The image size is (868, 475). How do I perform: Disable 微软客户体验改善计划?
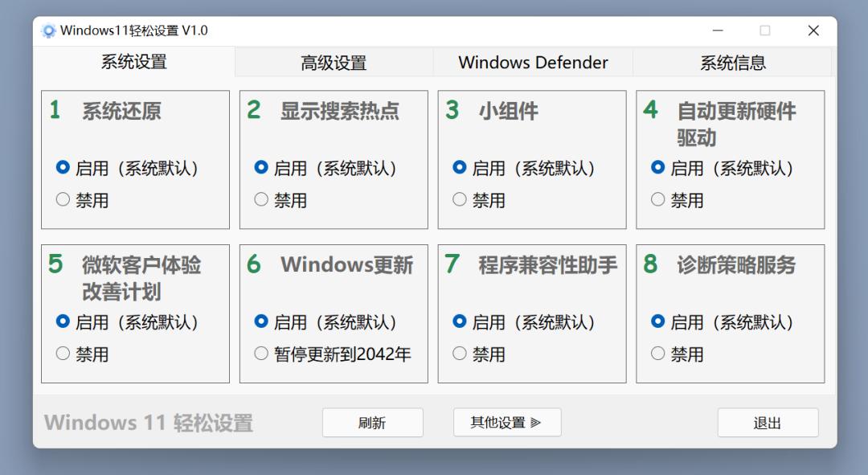(x=63, y=354)
